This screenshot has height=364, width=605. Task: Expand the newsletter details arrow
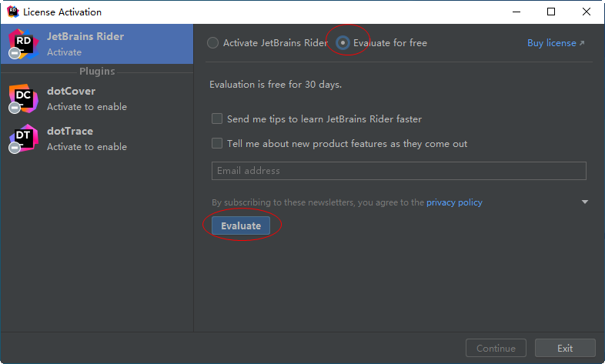pyautogui.click(x=585, y=202)
